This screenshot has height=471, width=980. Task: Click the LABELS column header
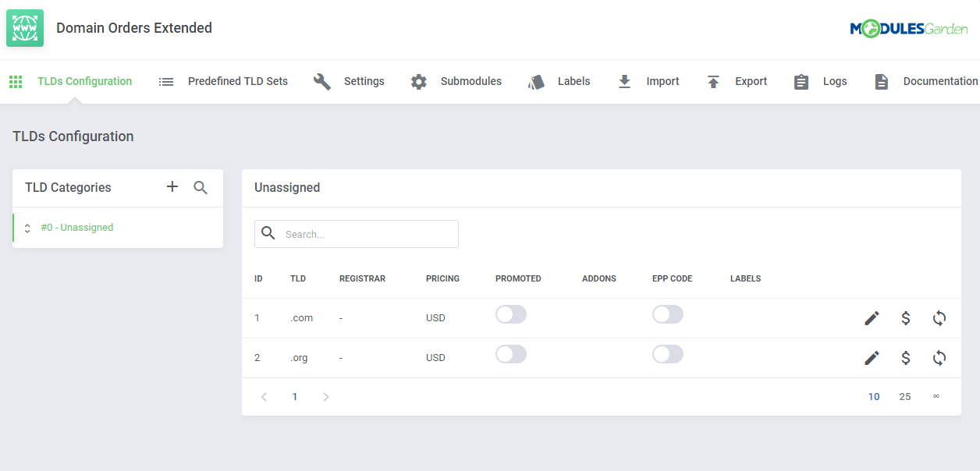746,278
